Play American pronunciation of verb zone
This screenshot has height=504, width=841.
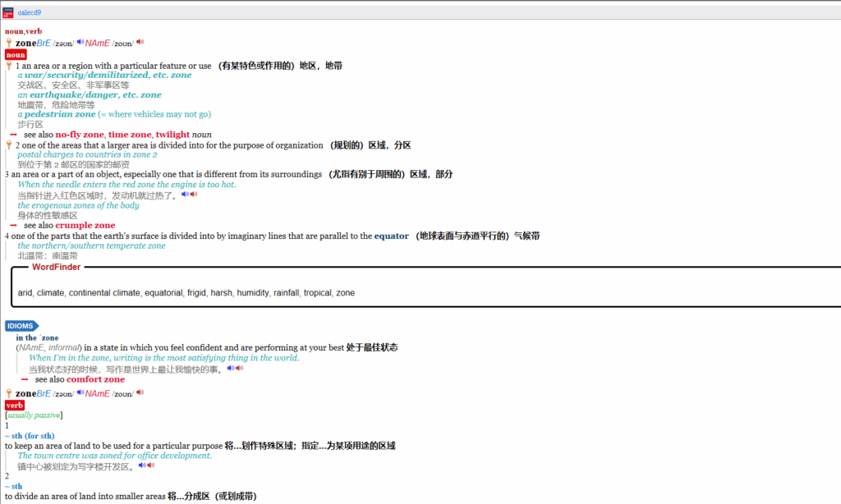pyautogui.click(x=140, y=393)
